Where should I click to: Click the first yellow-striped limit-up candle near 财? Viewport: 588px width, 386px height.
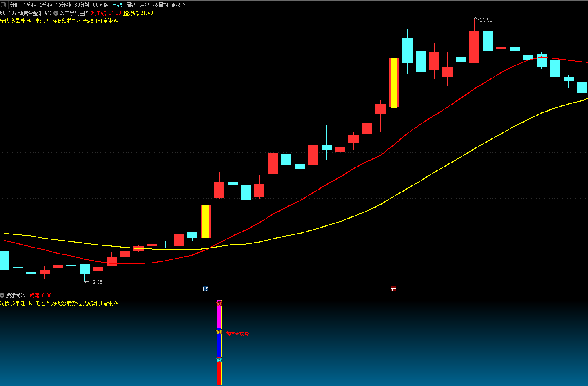tap(206, 221)
